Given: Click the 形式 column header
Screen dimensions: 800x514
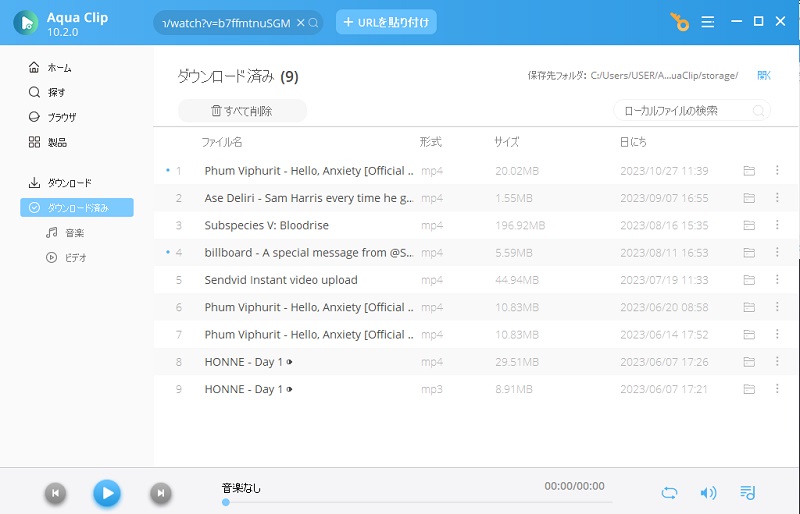Looking at the screenshot, I should [431, 142].
